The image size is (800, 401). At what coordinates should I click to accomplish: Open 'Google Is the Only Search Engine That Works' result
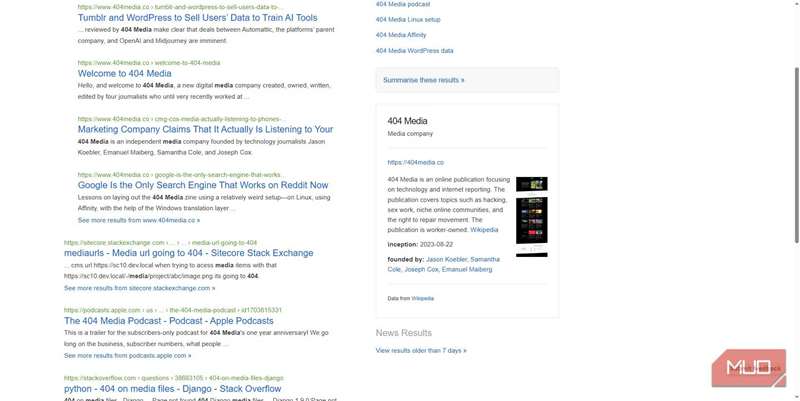coord(203,185)
